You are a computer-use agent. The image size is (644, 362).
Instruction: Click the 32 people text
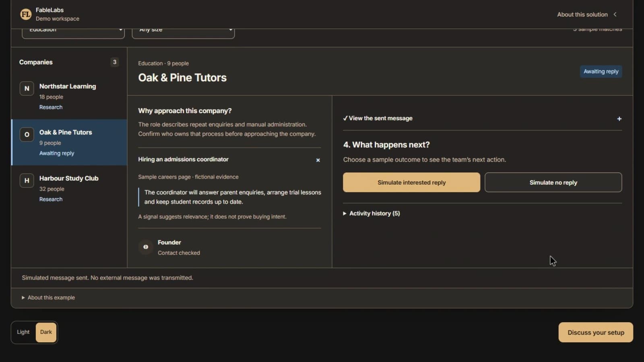tap(52, 189)
